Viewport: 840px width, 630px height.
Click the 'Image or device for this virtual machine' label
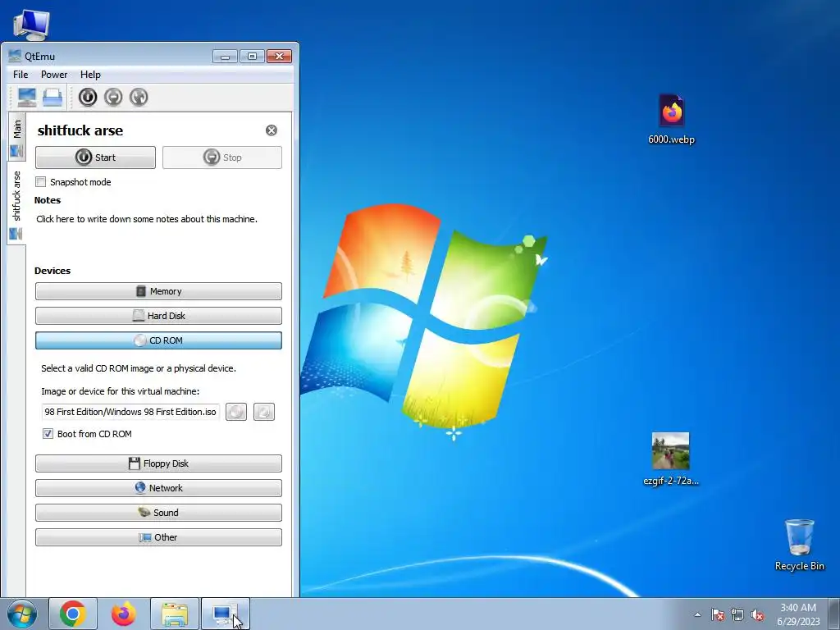(x=121, y=391)
